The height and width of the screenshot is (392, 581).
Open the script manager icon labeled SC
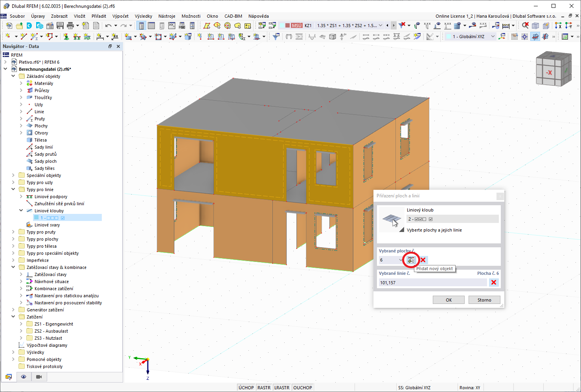[x=182, y=26]
